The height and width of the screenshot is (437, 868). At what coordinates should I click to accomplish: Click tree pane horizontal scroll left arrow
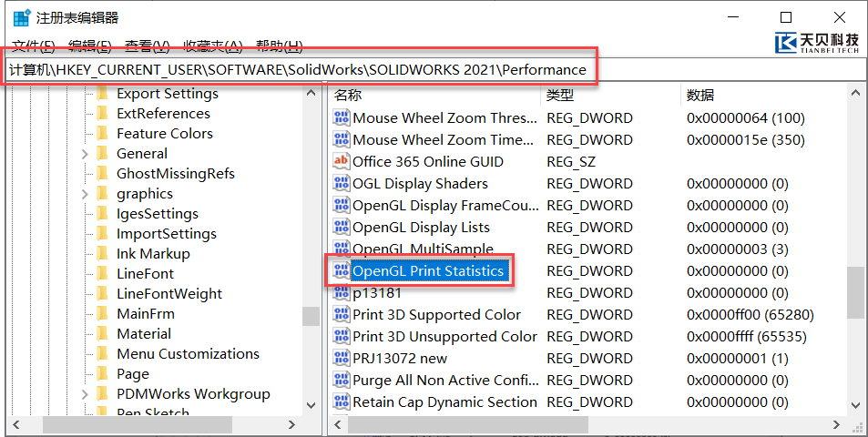coord(16,425)
